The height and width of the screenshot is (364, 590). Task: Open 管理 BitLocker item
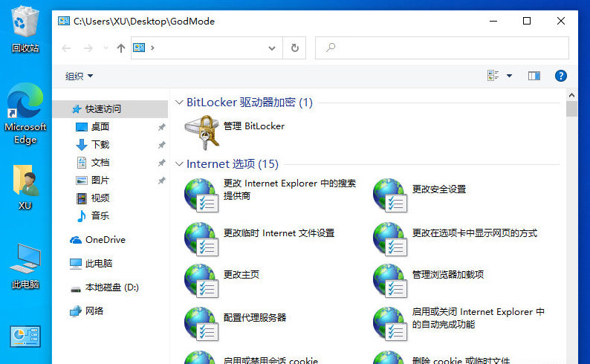235,132
